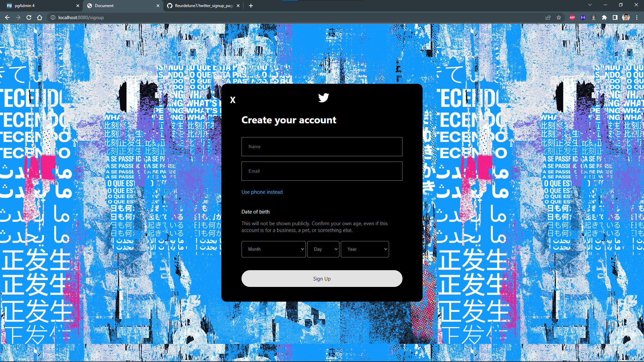This screenshot has width=644, height=362.
Task: Click the site information icon in address bar
Action: pyautogui.click(x=53, y=17)
